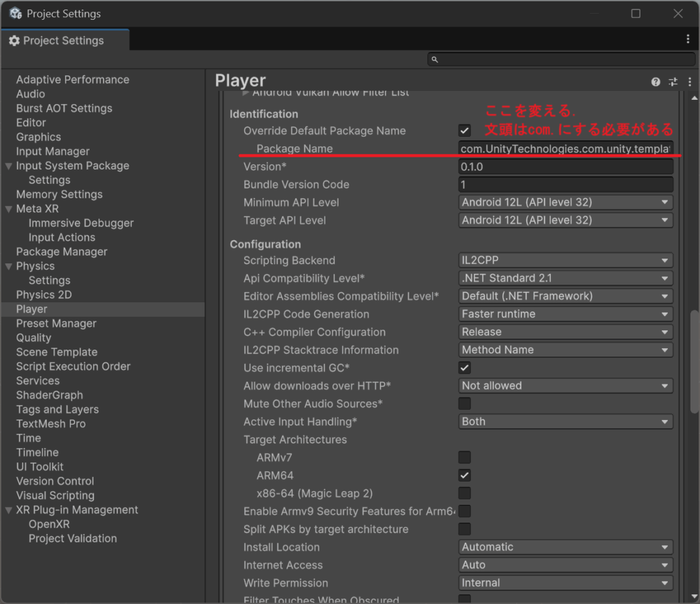
Task: Open the Scripting Backend dropdown
Action: [x=565, y=261]
